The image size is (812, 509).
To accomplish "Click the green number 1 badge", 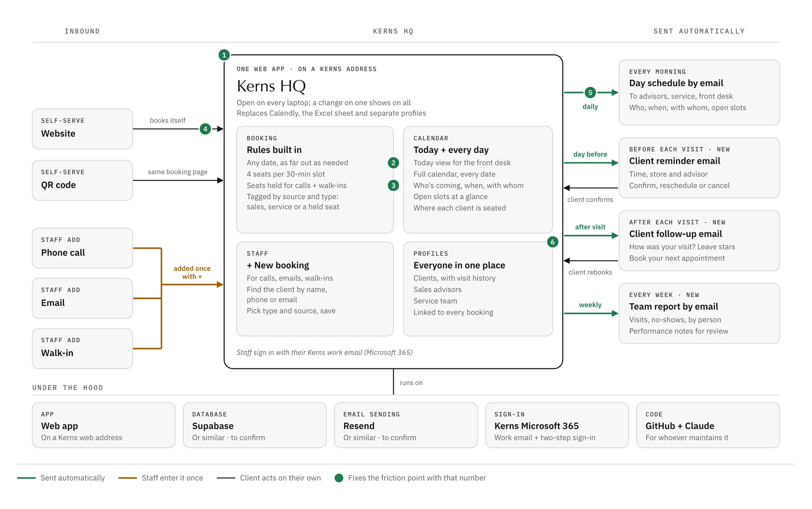I will [x=224, y=55].
